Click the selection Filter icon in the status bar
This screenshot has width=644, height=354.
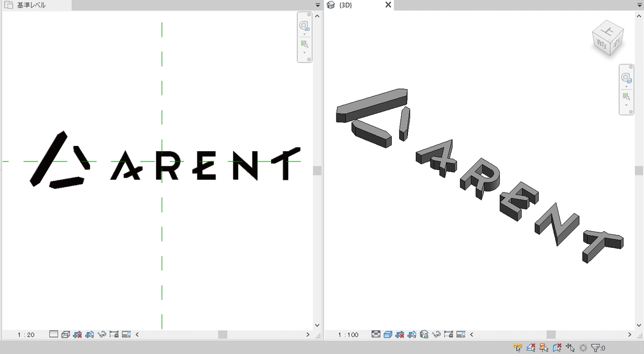coord(595,348)
